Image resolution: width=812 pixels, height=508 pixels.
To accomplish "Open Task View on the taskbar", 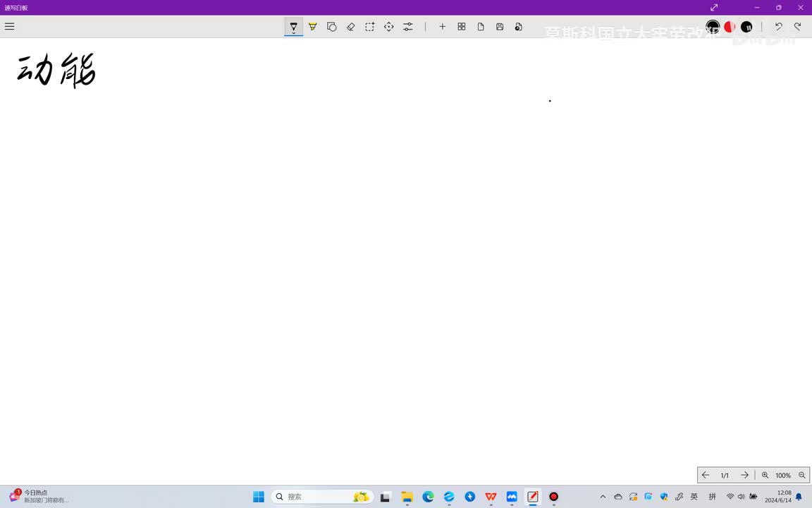I will click(386, 497).
